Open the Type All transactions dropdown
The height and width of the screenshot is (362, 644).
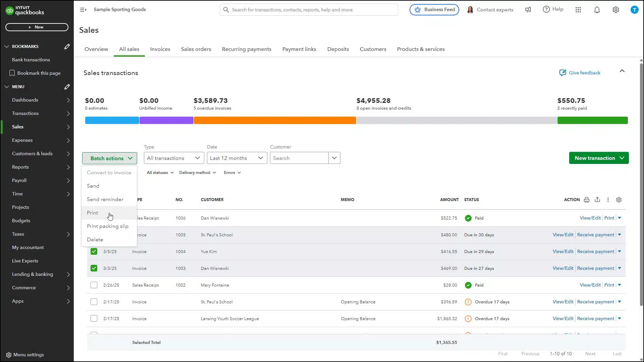pyautogui.click(x=174, y=158)
